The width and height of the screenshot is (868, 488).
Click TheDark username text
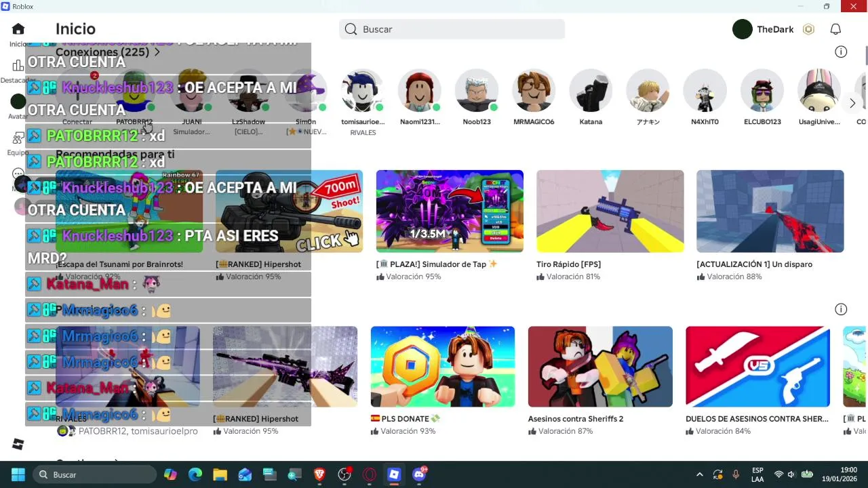pos(775,29)
